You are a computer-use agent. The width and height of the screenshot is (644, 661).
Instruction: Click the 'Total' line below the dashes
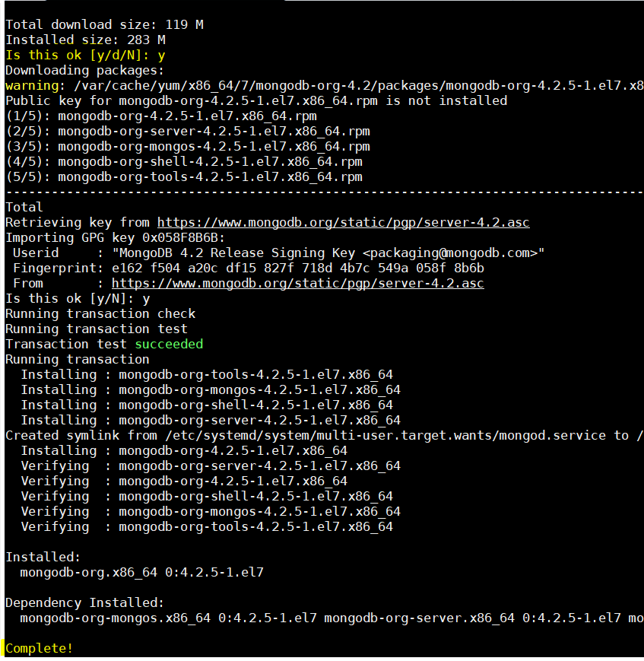pyautogui.click(x=24, y=207)
